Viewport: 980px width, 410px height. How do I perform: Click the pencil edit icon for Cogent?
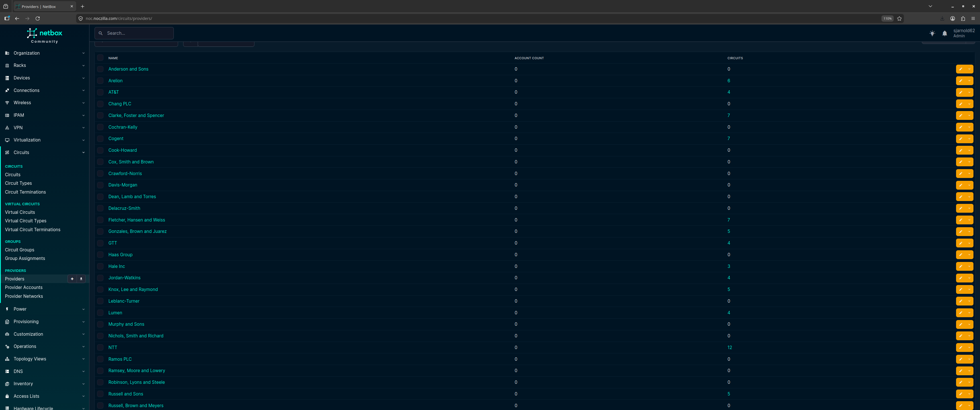pyautogui.click(x=961, y=139)
